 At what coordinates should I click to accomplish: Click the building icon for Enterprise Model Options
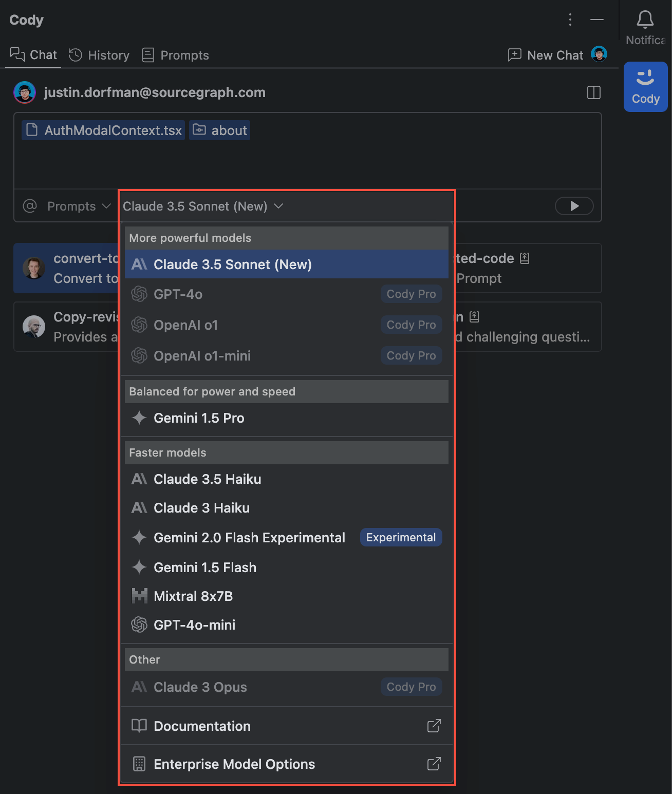(139, 764)
